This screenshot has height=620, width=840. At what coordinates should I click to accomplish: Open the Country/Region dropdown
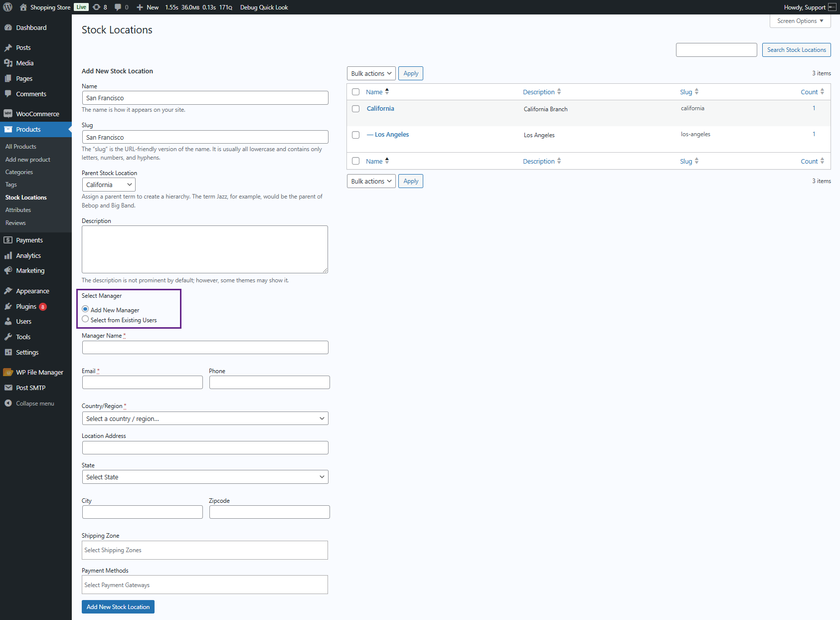click(205, 418)
